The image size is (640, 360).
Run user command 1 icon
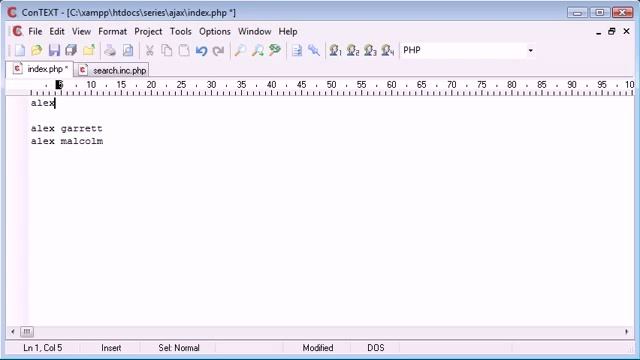tap(336, 51)
